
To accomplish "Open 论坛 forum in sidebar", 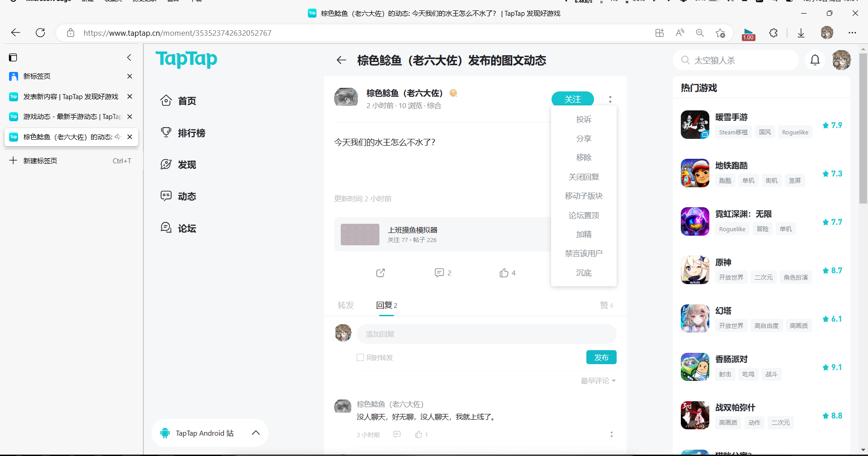I will point(179,228).
